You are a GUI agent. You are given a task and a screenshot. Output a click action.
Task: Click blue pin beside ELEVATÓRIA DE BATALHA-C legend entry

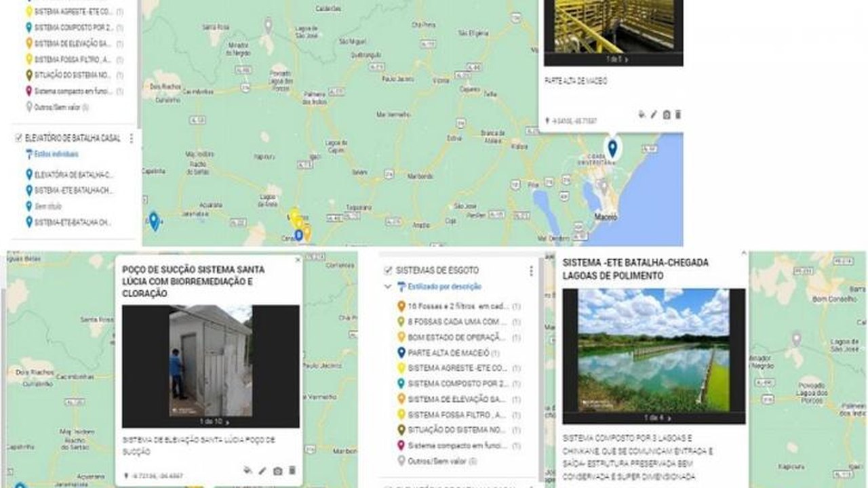point(29,174)
